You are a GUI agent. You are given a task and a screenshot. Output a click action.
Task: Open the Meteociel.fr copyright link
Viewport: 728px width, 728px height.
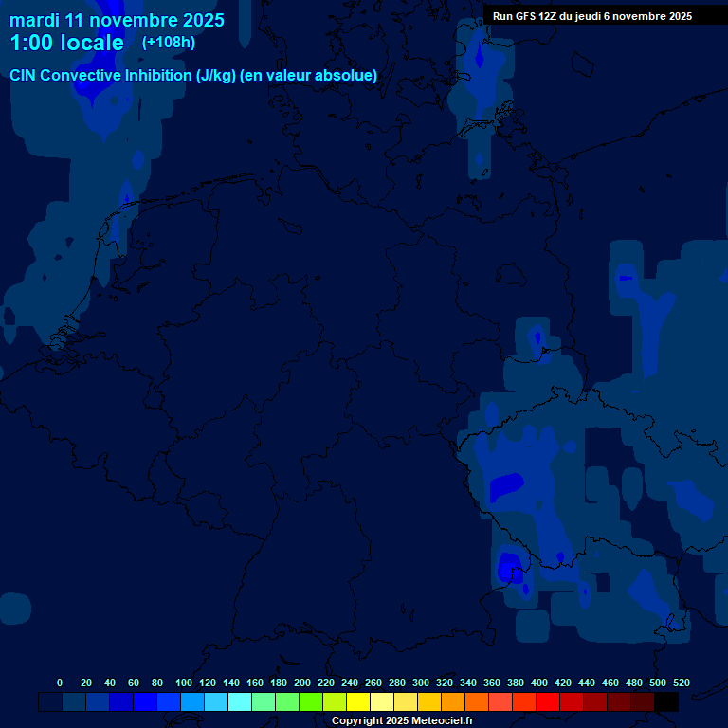click(x=402, y=721)
